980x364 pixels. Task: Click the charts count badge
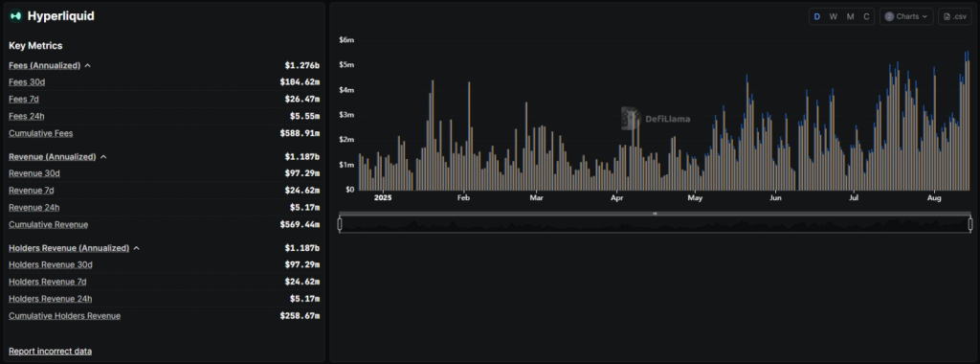pyautogui.click(x=889, y=16)
